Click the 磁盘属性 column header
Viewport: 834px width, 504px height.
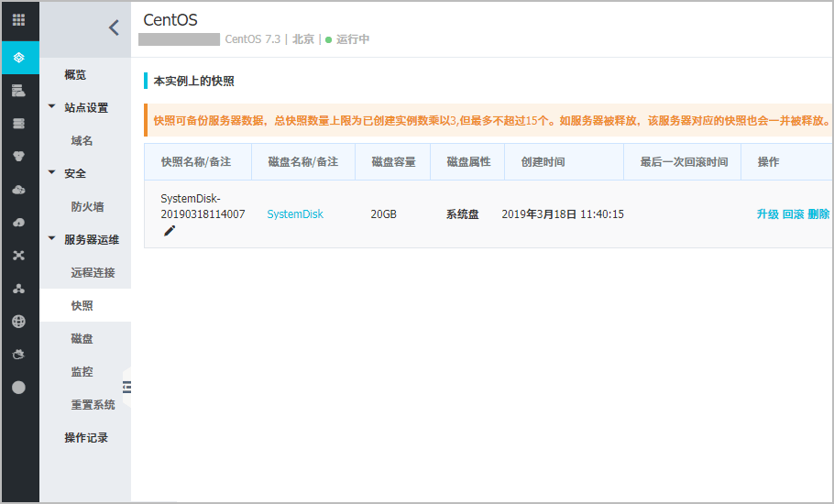pos(468,162)
